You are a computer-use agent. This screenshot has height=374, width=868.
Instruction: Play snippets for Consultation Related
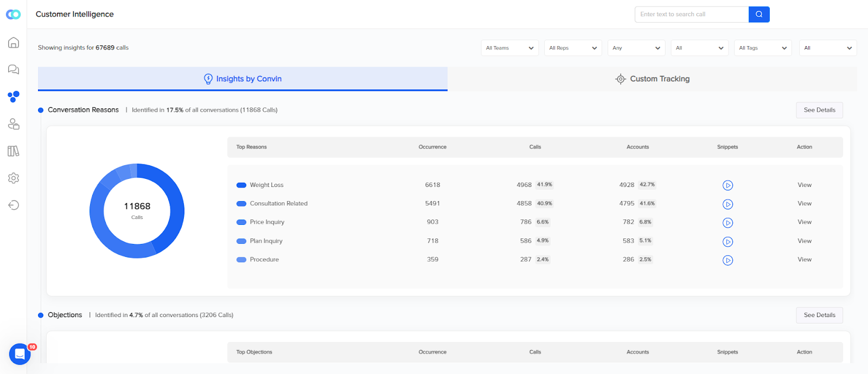tap(727, 204)
